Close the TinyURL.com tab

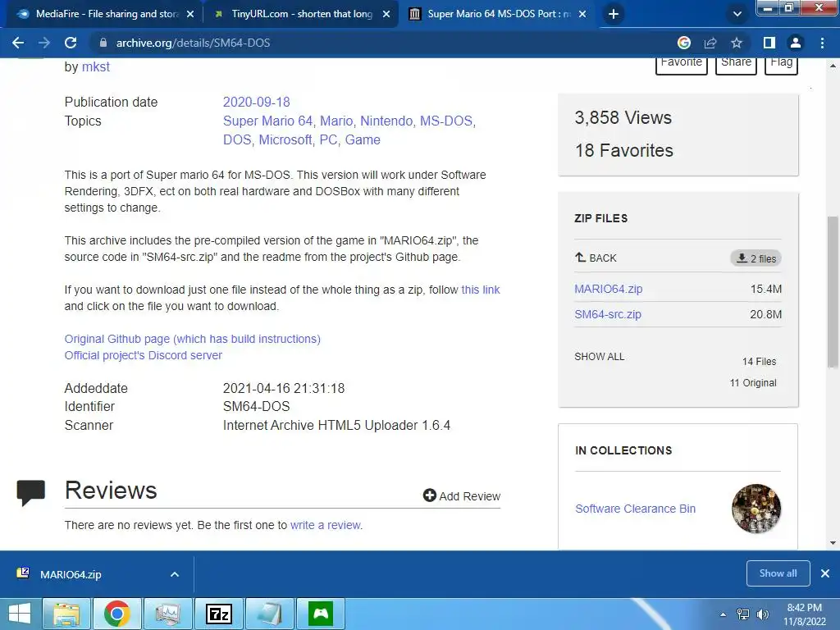pyautogui.click(x=386, y=15)
